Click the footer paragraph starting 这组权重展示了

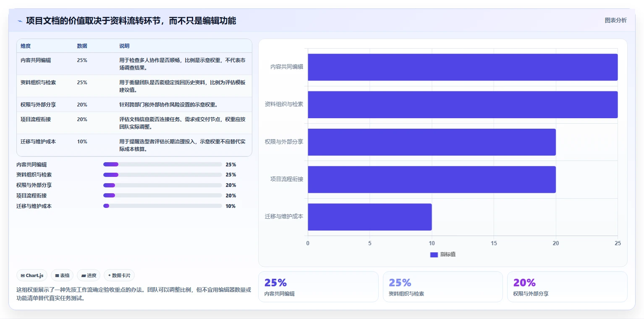click(x=134, y=294)
